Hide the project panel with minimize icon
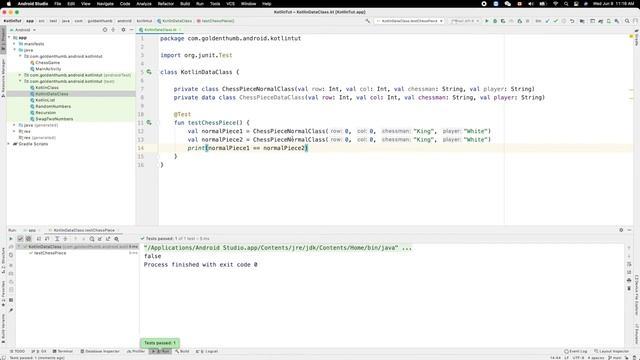The height and width of the screenshot is (360, 640). (x=131, y=30)
